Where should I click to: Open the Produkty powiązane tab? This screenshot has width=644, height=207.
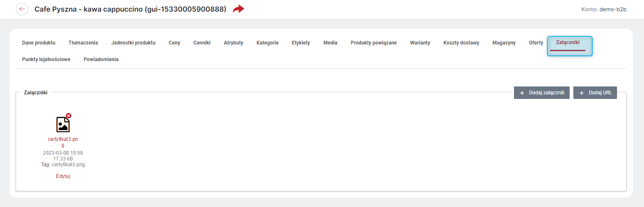point(374,43)
